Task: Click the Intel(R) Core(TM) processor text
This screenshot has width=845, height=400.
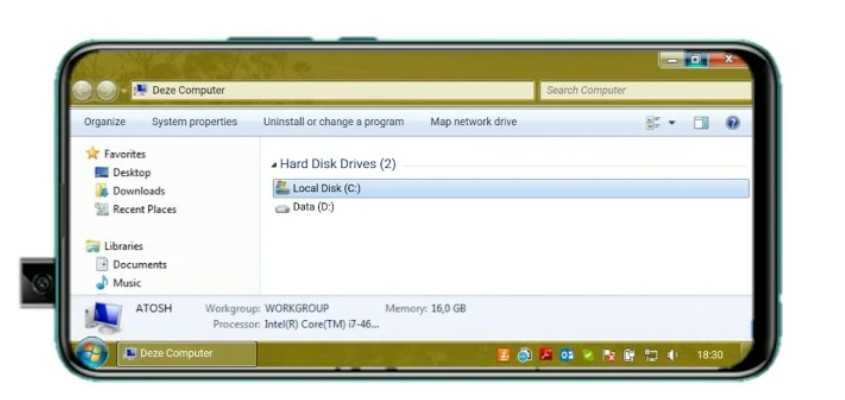Action: (x=322, y=325)
